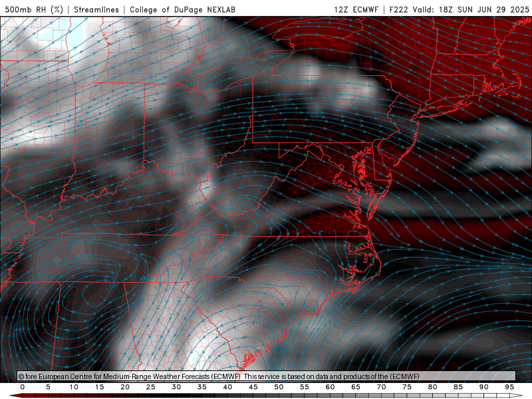The image size is (532, 399).
Task: Select the "70" humidity legend number
Action: click(381, 387)
